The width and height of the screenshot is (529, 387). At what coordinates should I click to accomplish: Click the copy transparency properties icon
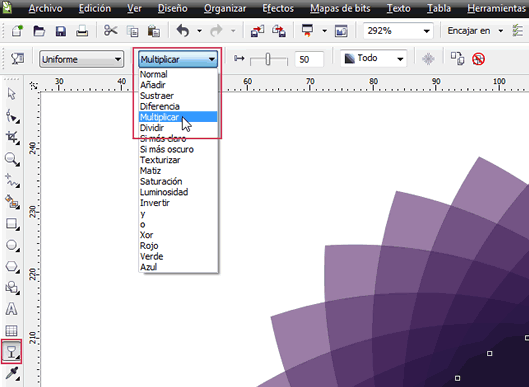tap(457, 58)
